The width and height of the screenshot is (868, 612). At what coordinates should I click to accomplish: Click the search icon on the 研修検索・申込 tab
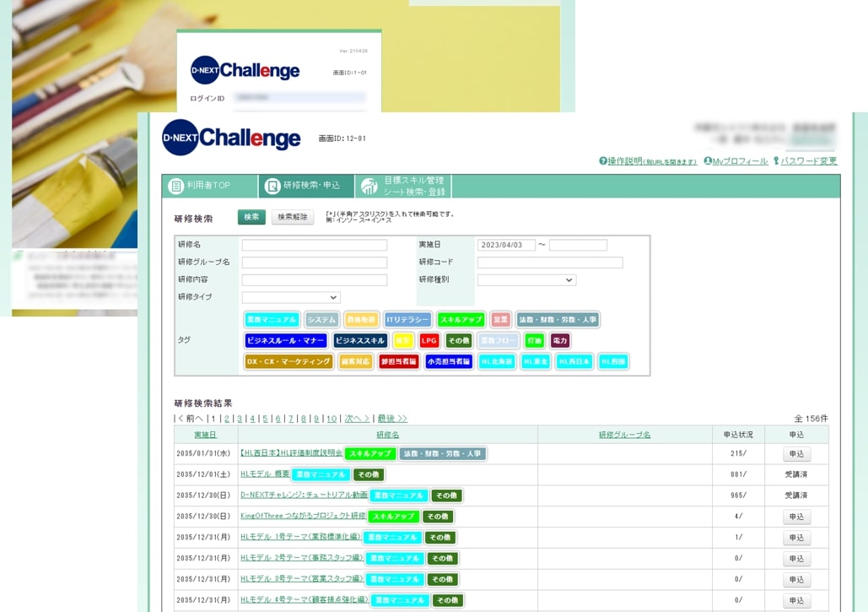[272, 186]
